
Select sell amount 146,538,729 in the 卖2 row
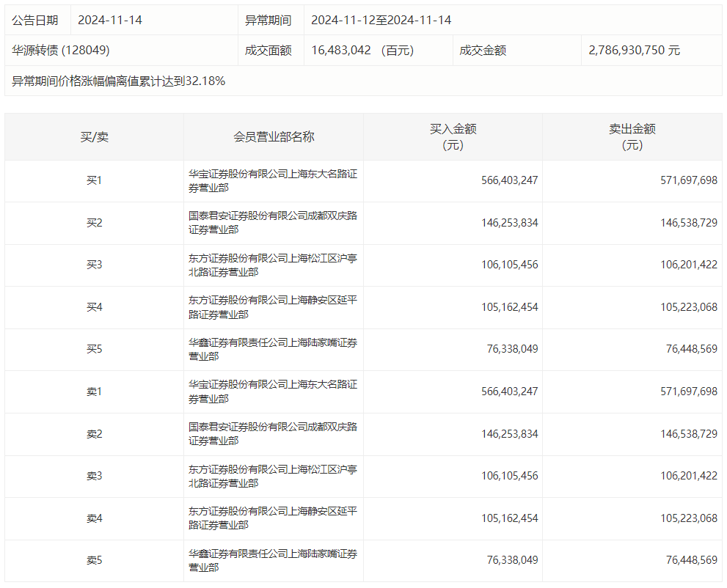pyautogui.click(x=689, y=435)
